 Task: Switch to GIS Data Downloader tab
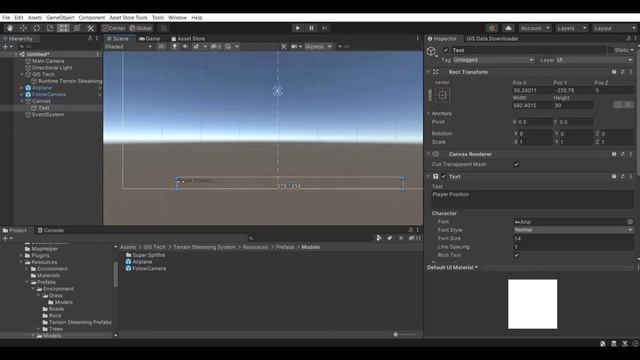click(x=492, y=38)
